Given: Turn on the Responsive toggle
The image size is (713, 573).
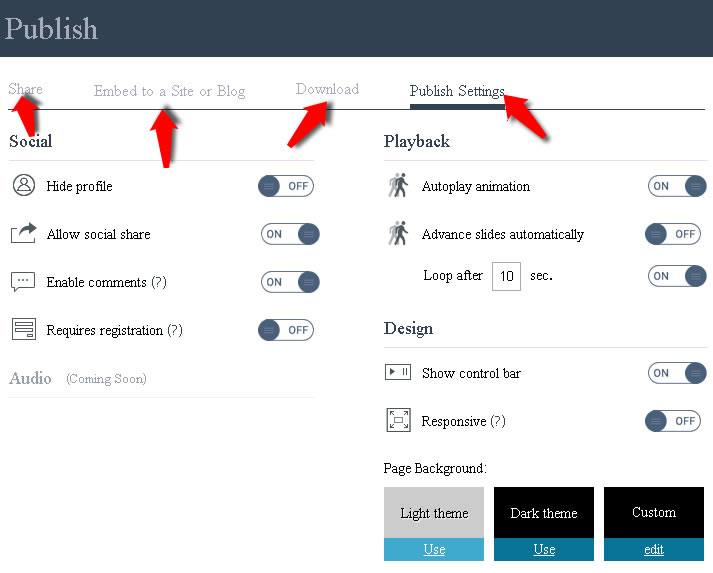Looking at the screenshot, I should pyautogui.click(x=673, y=421).
